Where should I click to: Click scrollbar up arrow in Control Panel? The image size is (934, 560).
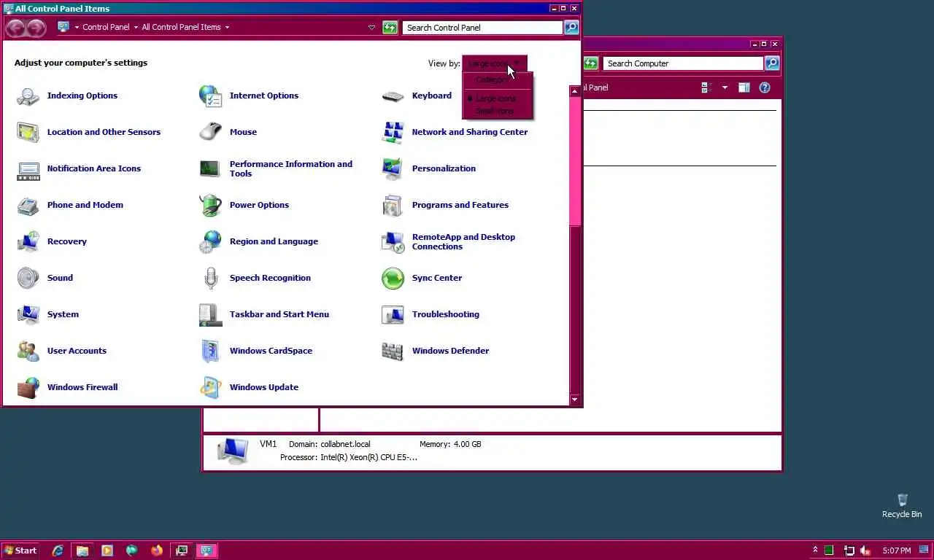point(575,91)
